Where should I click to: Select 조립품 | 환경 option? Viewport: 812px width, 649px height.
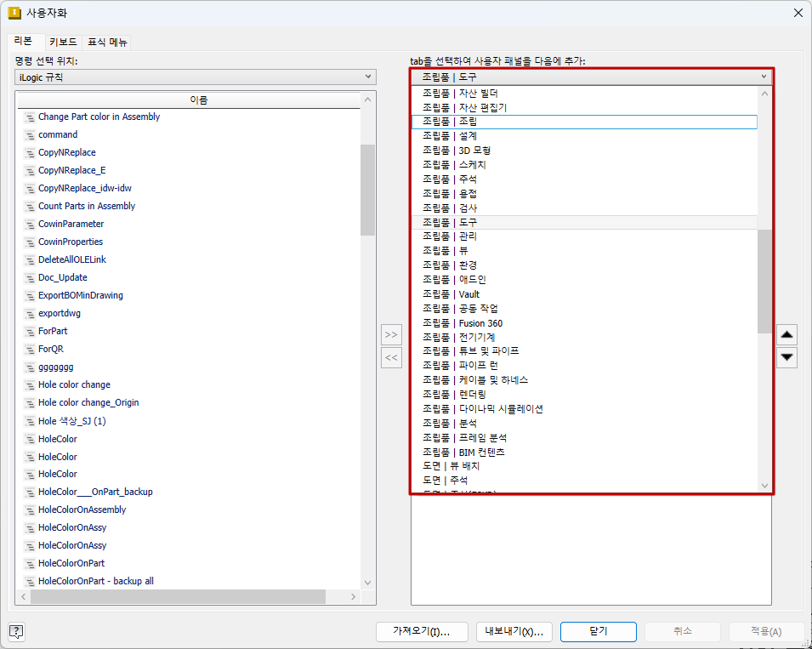[584, 265]
